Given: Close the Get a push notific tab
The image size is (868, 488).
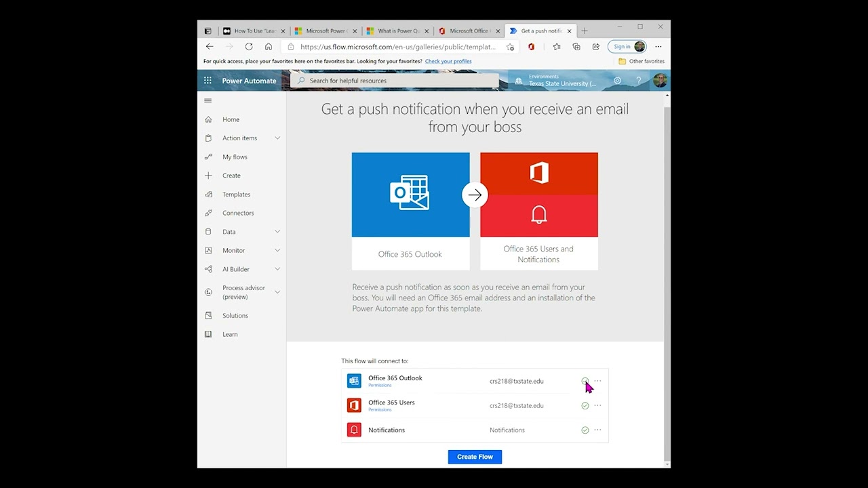Looking at the screenshot, I should (x=570, y=31).
